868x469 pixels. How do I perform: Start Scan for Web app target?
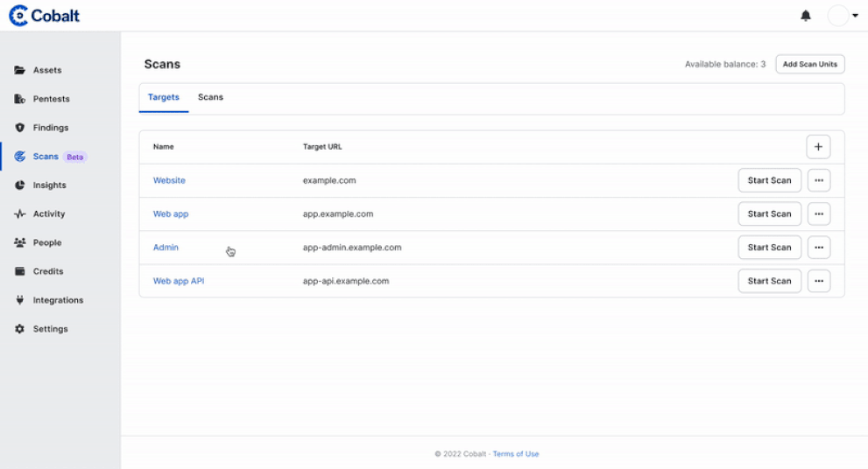tap(769, 214)
